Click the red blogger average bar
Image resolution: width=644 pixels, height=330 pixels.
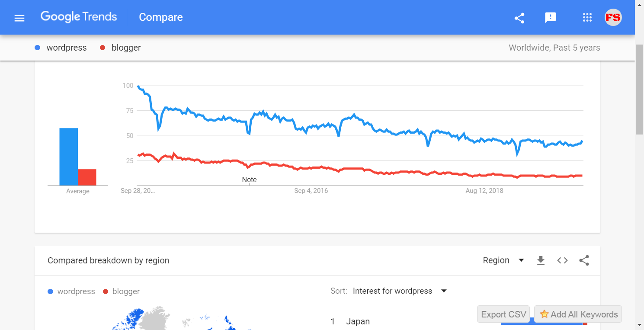(x=87, y=177)
